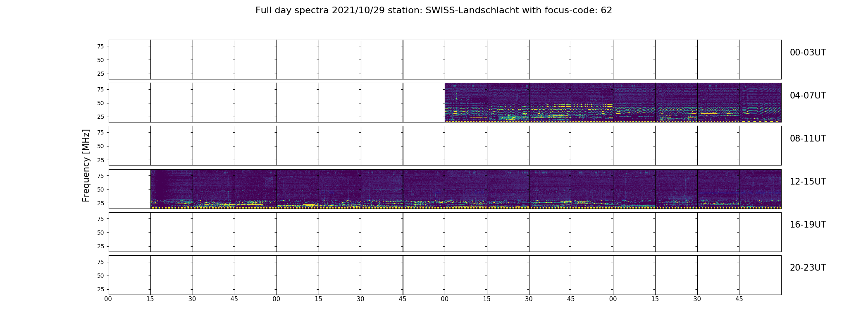Click the '16-19UT' row label

point(808,225)
